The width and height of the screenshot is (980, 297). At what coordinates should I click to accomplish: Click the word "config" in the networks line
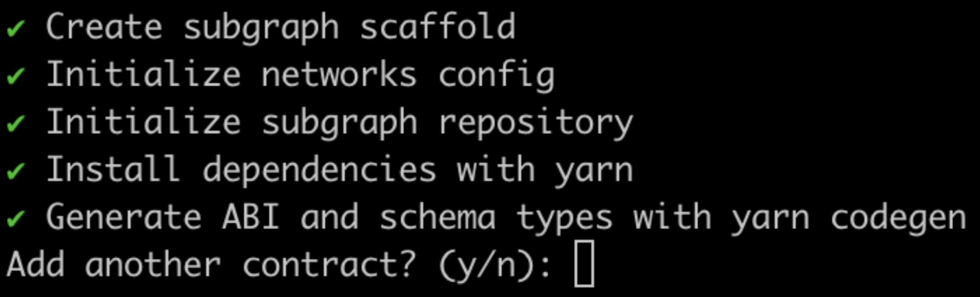[x=496, y=76]
